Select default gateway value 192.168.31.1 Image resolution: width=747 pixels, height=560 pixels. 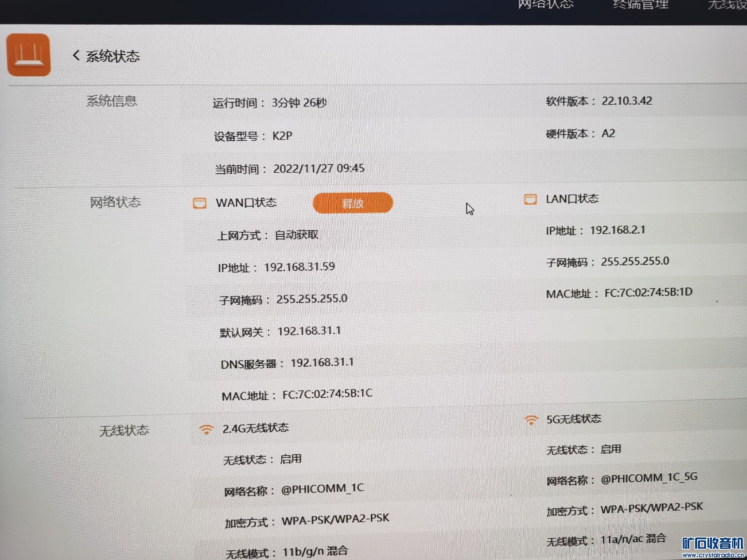tap(309, 331)
